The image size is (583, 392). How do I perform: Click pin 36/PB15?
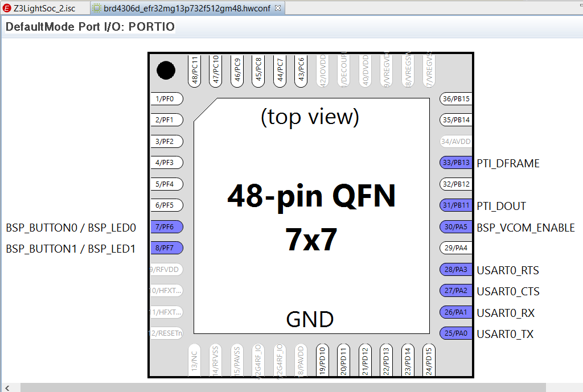coord(456,99)
